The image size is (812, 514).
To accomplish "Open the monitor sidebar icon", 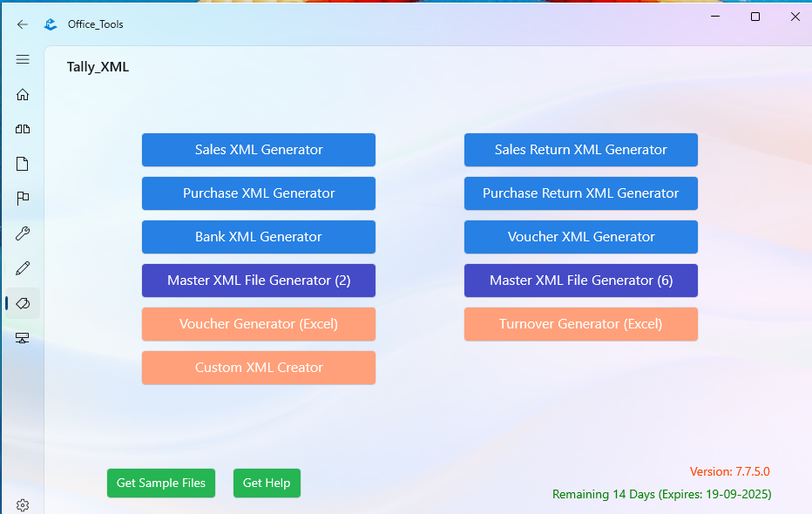I will click(x=23, y=338).
